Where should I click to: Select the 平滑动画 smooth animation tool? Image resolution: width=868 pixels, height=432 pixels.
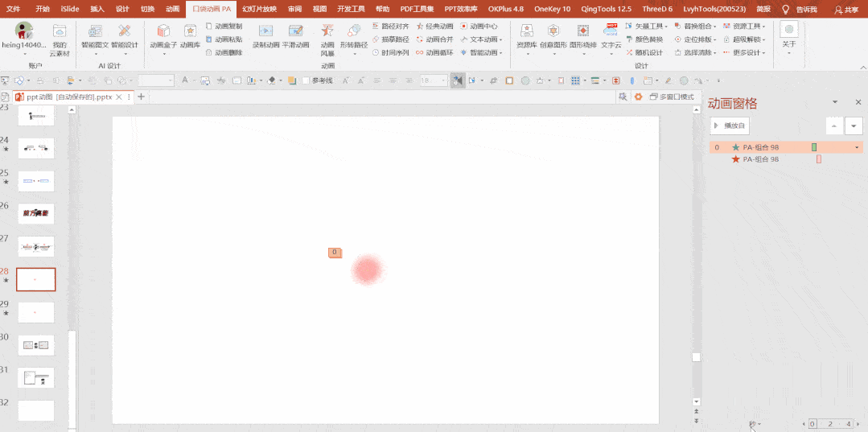(x=295, y=35)
